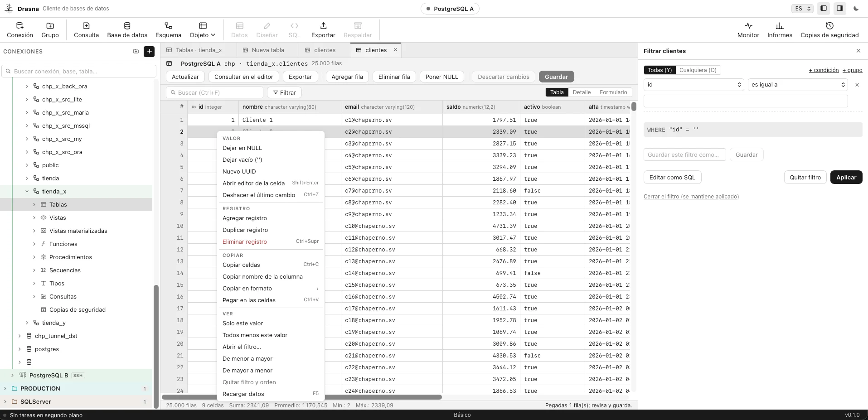Open the 'es igual a' operator dropdown
The height and width of the screenshot is (420, 868).
click(798, 85)
